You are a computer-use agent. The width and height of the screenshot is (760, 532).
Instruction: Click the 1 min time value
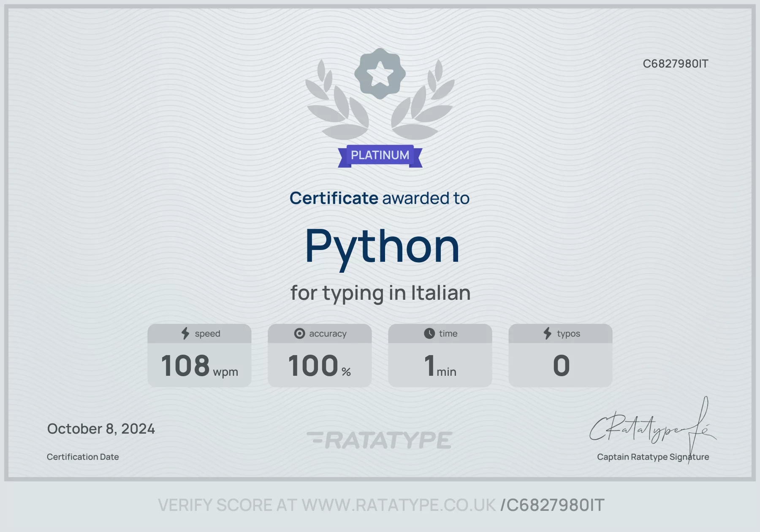coord(440,366)
